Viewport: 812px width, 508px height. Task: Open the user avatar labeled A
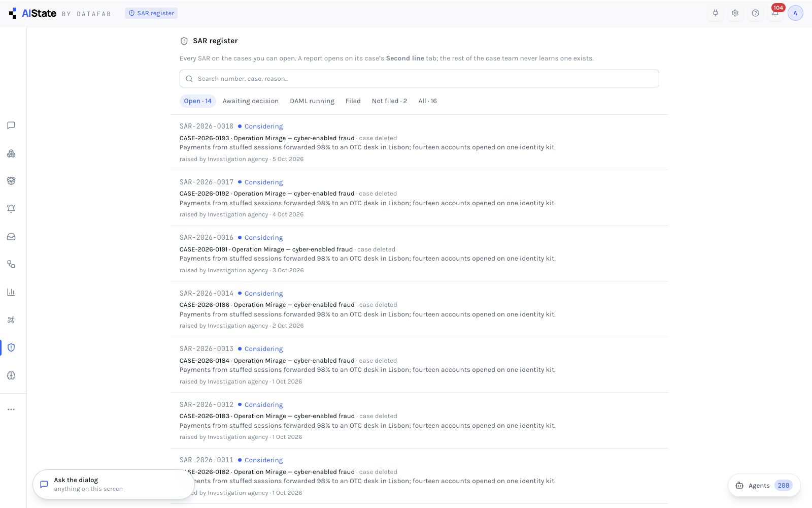795,13
